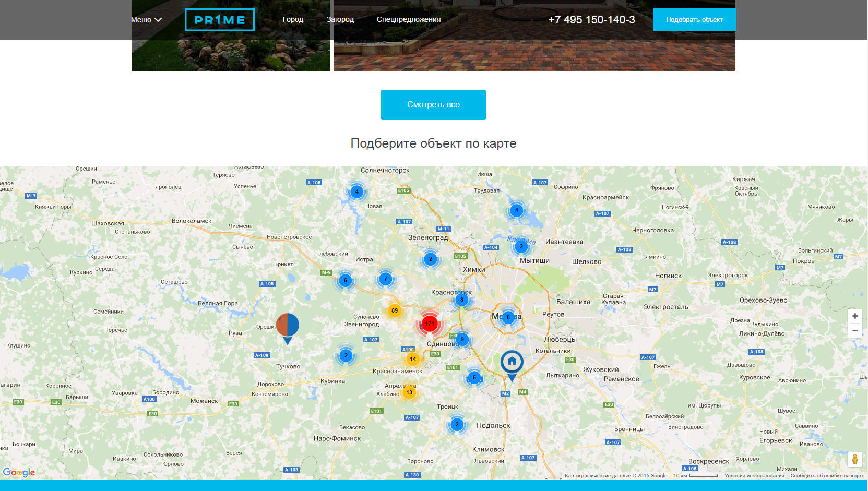868x491 pixels.
Task: Open the Спецпредложения menu item
Action: [409, 19]
